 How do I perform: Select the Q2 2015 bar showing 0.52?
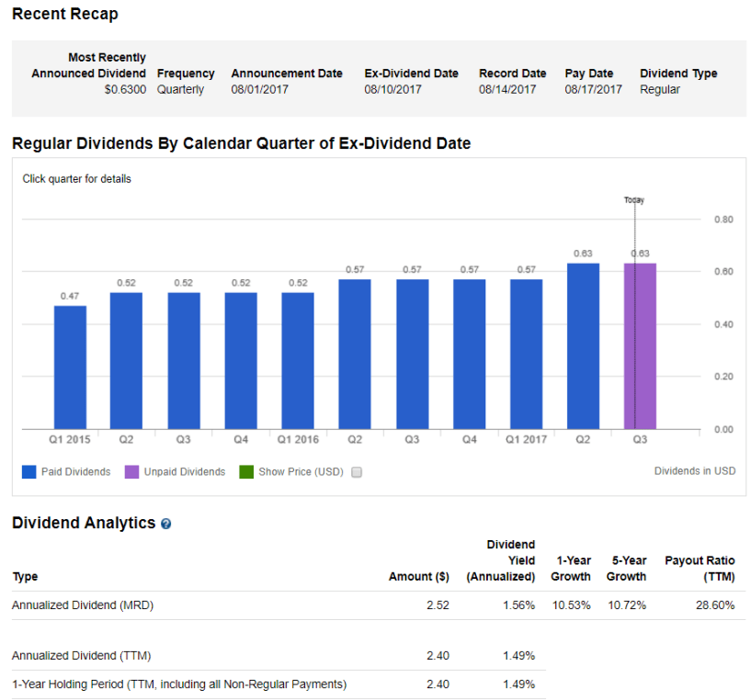click(x=126, y=360)
